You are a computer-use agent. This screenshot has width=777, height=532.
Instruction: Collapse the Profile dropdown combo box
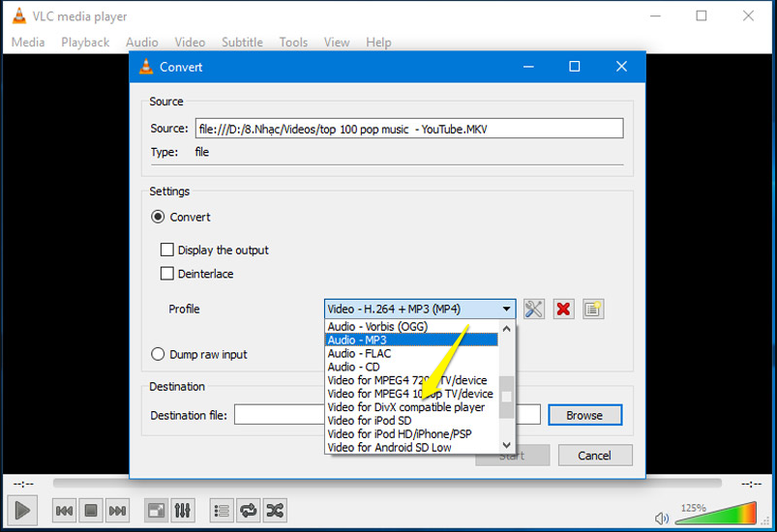[x=420, y=310]
